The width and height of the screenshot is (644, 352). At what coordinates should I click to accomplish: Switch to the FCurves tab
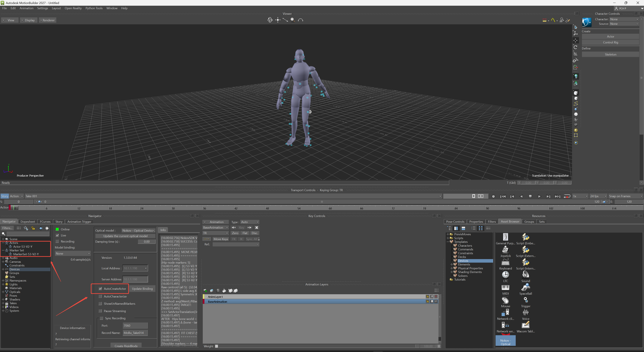(45, 222)
